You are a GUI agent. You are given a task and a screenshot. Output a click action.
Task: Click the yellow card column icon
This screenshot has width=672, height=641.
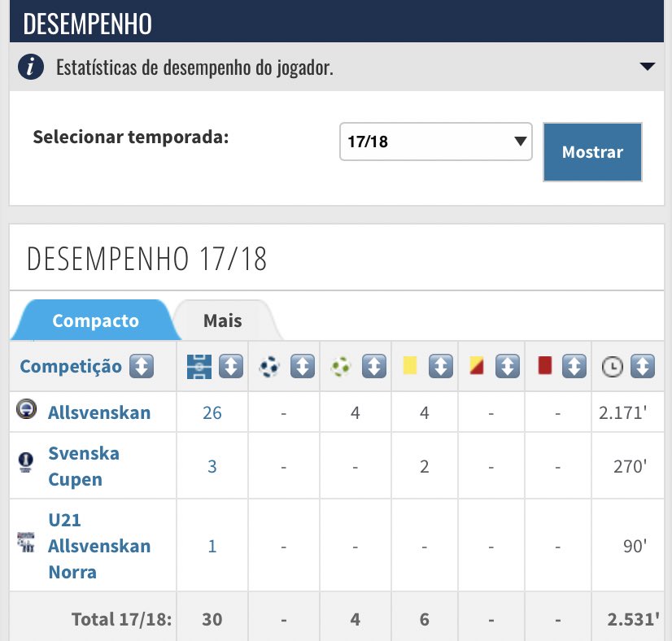point(409,367)
